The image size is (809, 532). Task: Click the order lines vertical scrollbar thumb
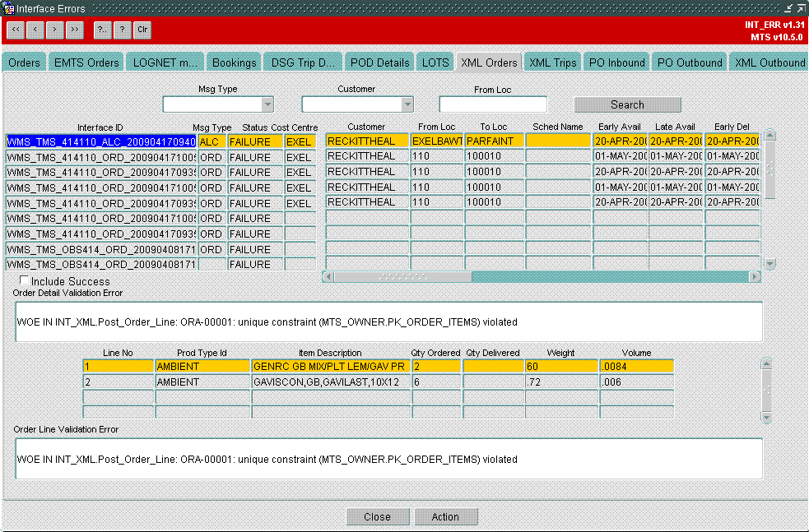tap(766, 391)
